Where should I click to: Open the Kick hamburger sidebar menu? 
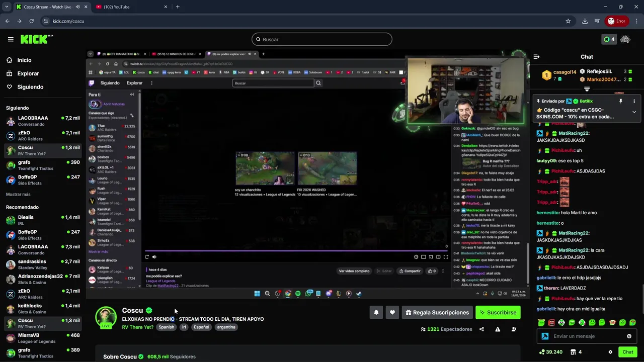click(11, 39)
